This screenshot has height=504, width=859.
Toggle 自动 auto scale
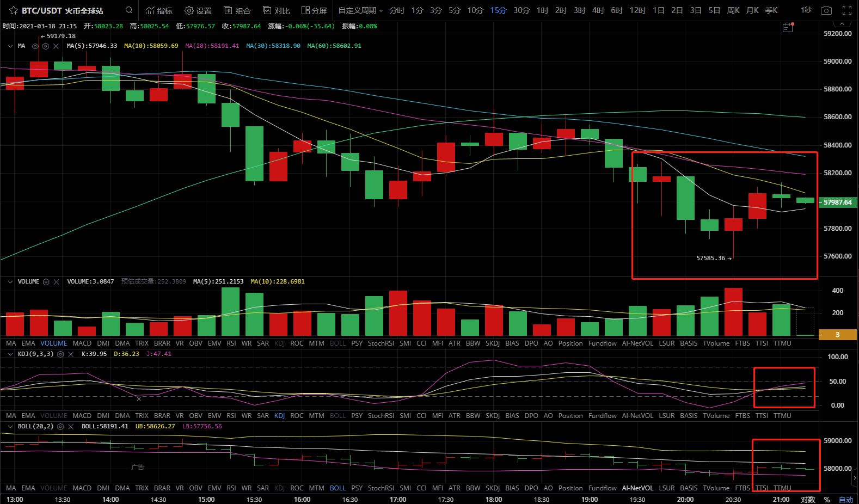pos(846,499)
